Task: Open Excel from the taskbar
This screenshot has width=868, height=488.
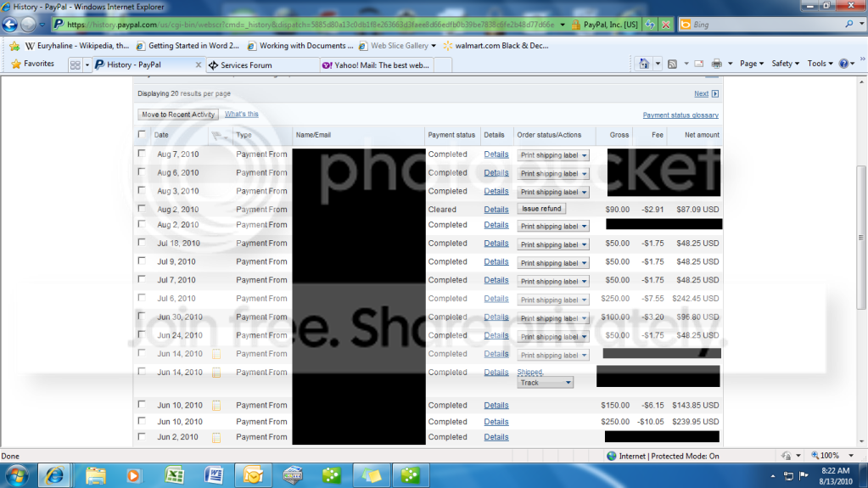Action: (x=175, y=475)
